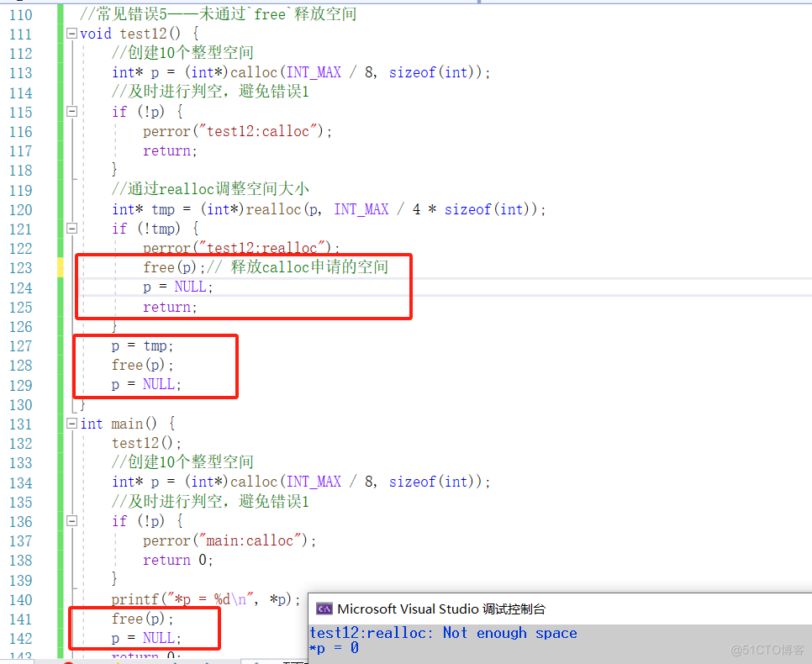This screenshot has width=812, height=664.
Task: Click the 'return;' statement on line 117
Action: [170, 150]
